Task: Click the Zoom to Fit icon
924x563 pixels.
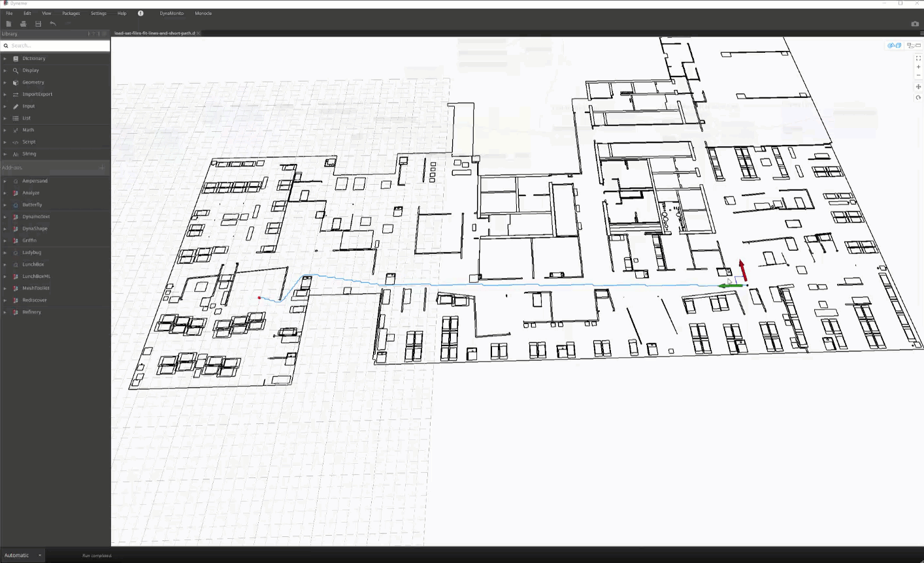Action: pyautogui.click(x=918, y=58)
